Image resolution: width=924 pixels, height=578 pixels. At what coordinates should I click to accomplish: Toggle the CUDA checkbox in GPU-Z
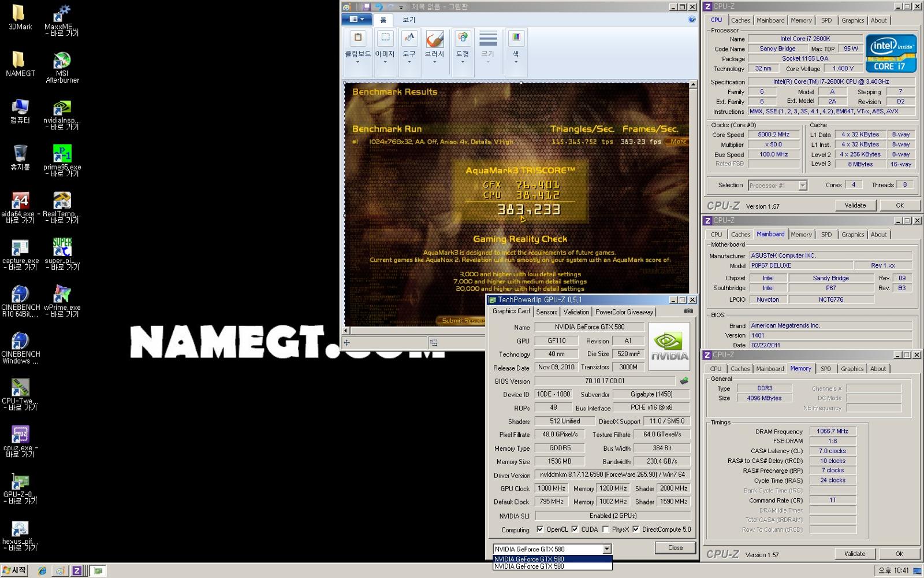[575, 529]
